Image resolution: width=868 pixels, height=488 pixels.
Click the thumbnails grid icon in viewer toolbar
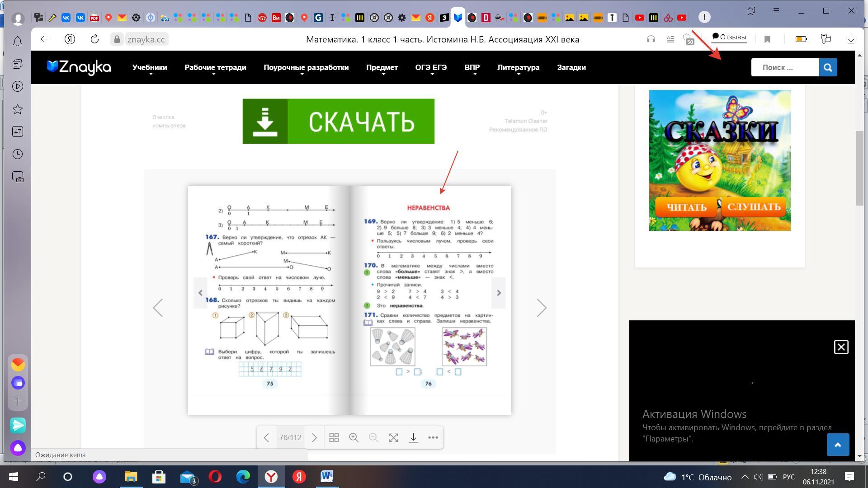tap(334, 437)
